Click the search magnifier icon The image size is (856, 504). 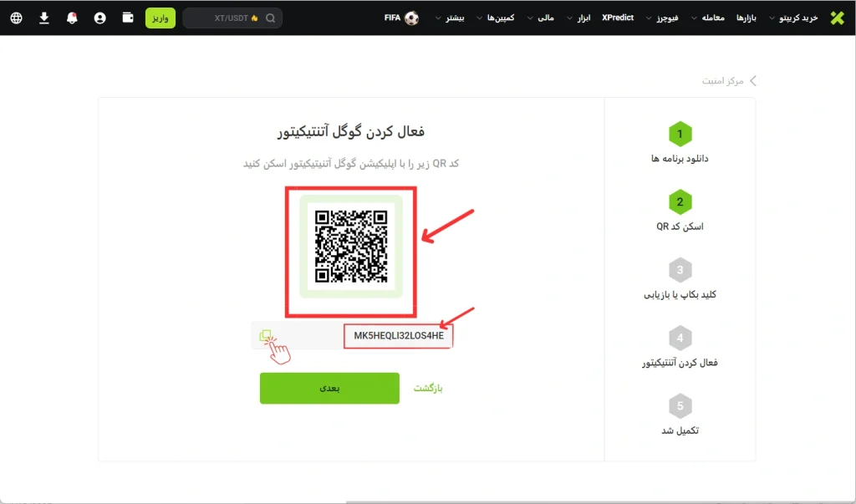click(x=270, y=18)
